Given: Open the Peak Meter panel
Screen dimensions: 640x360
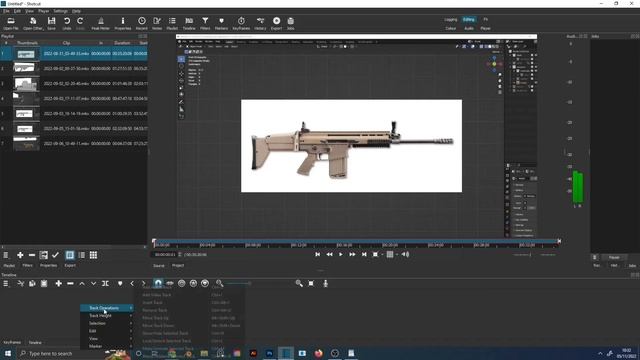Looking at the screenshot, I should 100,23.
